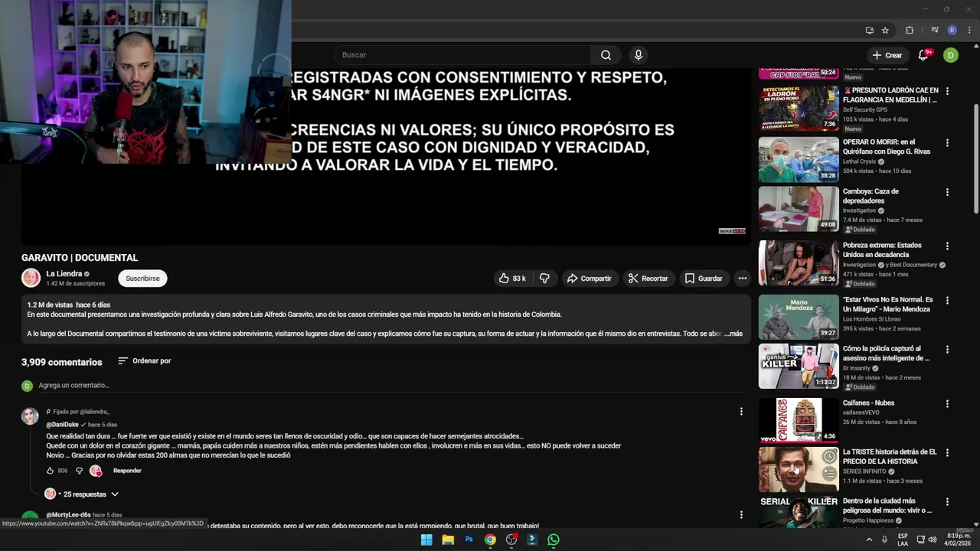Open the @DaniDuke username link

pos(63,425)
